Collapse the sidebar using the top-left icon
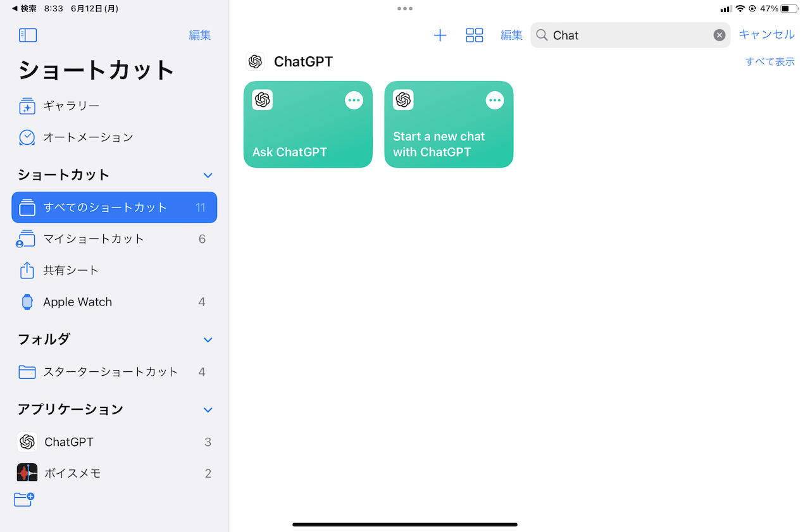This screenshot has width=810, height=532. point(28,35)
